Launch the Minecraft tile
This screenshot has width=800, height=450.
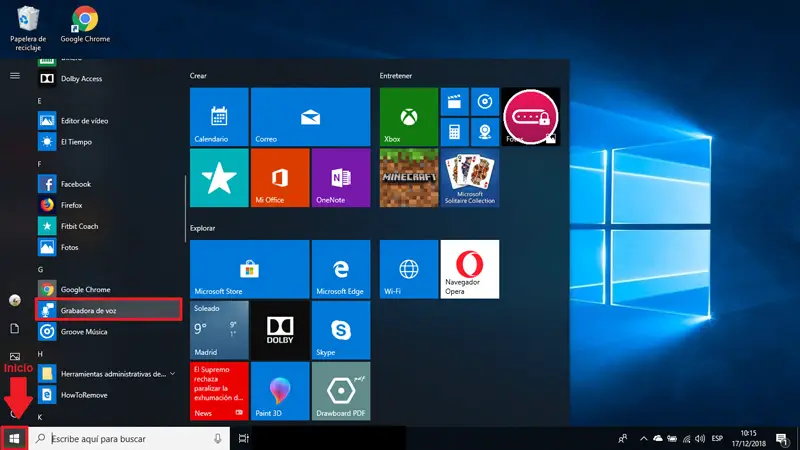409,178
